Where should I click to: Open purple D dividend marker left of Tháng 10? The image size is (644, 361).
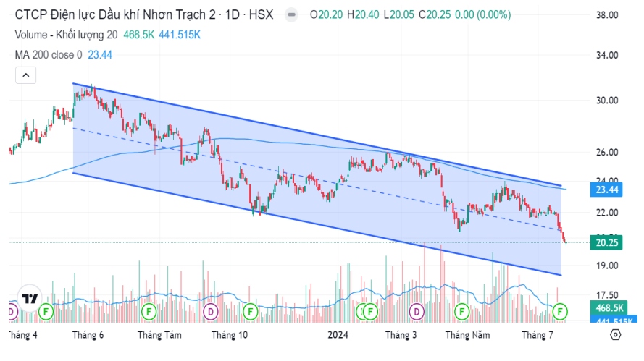point(211,312)
